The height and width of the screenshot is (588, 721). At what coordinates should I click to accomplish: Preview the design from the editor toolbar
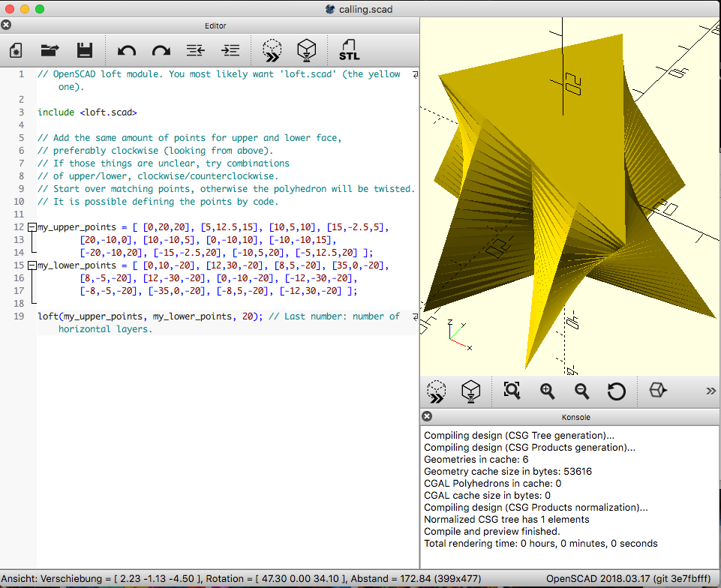click(272, 50)
